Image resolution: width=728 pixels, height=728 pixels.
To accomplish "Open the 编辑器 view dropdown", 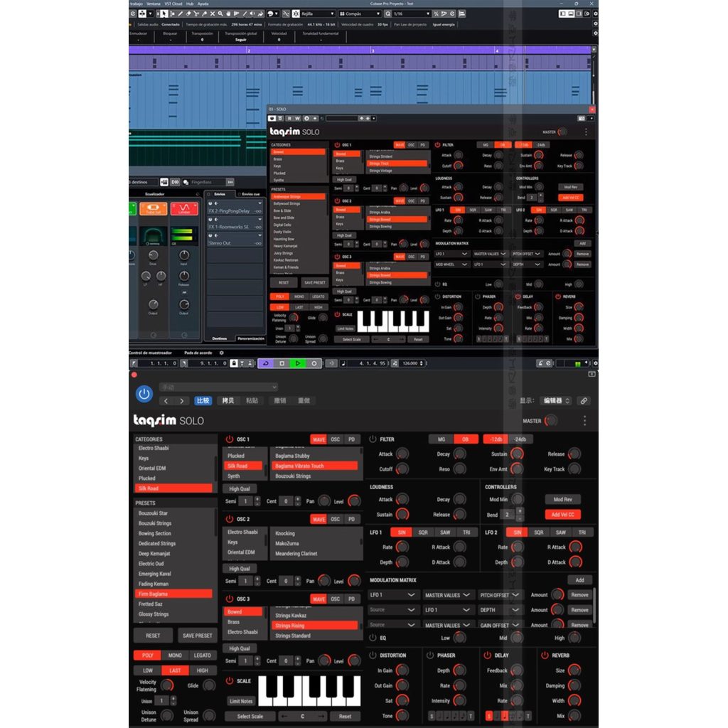I will (x=556, y=401).
